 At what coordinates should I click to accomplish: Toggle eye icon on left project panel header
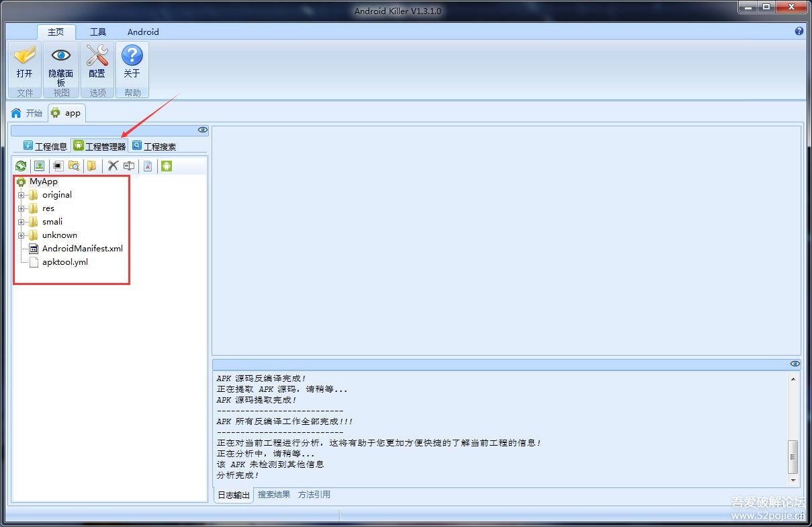(202, 130)
